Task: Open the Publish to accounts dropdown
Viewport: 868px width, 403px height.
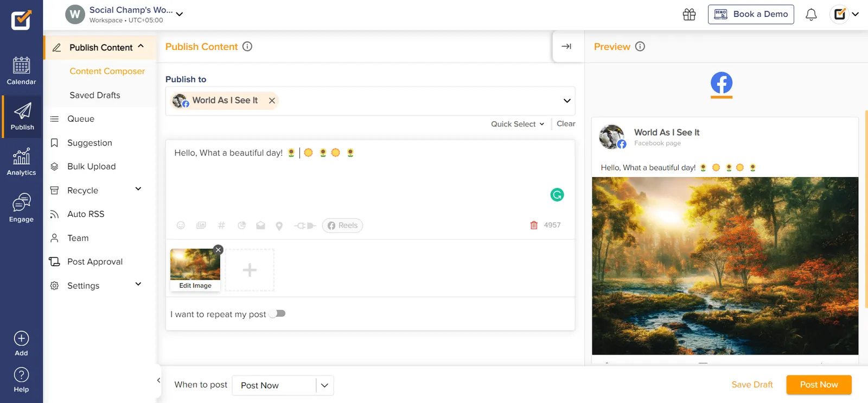Action: click(x=567, y=100)
